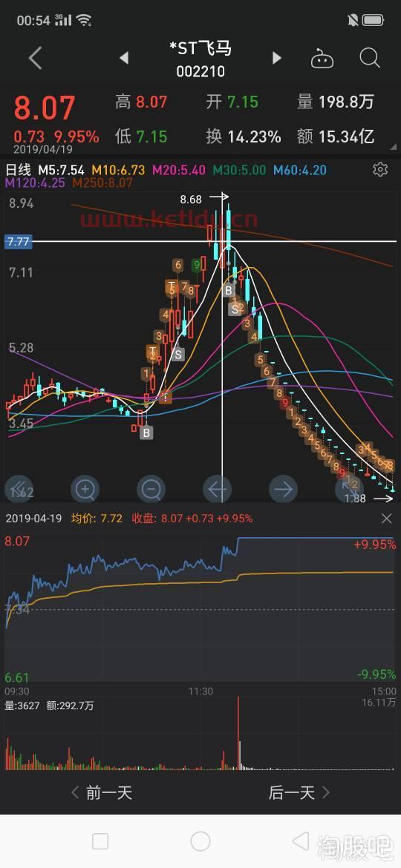Go to 前一天 previous day
This screenshot has width=401, height=868.
pyautogui.click(x=102, y=793)
